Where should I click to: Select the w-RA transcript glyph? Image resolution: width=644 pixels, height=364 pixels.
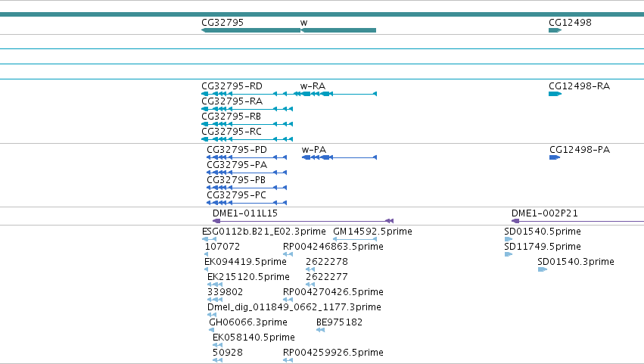[x=338, y=94]
